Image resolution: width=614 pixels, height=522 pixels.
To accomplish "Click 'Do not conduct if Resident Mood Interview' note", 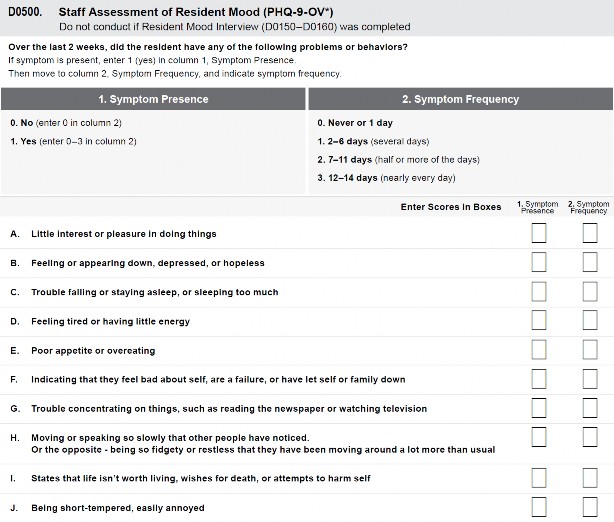I will [235, 27].
